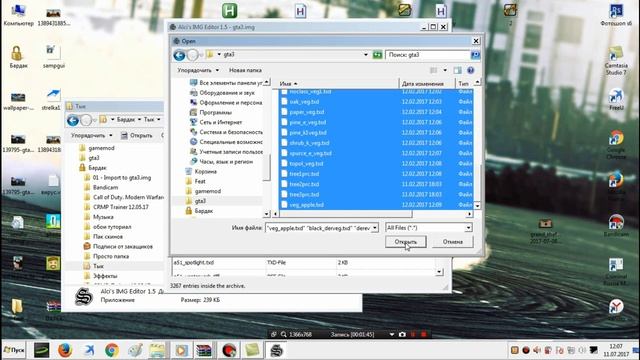Click Новая папка in Open dialog toolbar
Image resolution: width=640 pixels, height=360 pixels.
[245, 70]
